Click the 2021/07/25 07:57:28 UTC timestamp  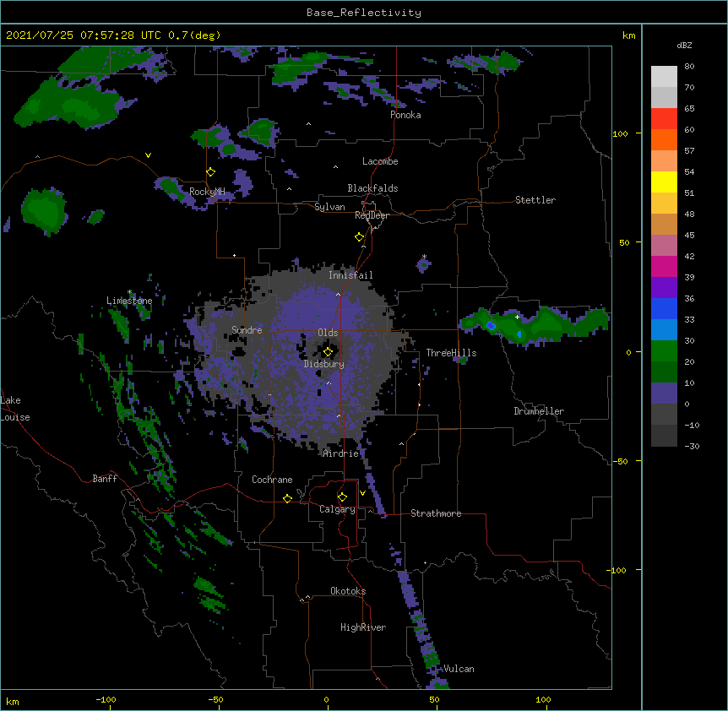click(x=84, y=35)
